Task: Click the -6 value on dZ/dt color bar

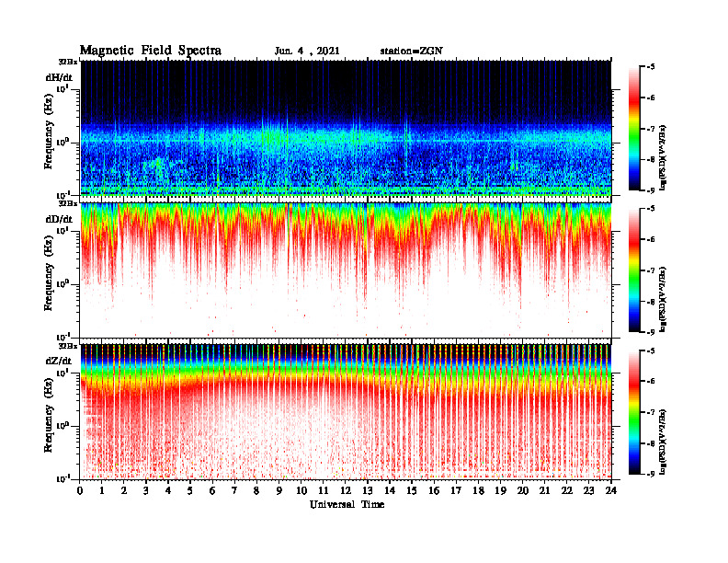Action: pos(651,381)
